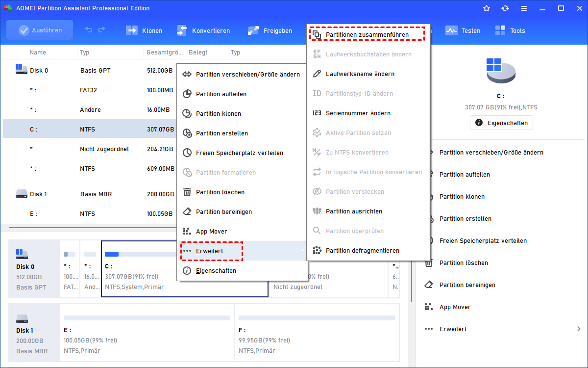Image resolution: width=588 pixels, height=368 pixels.
Task: Click the favorite star icon in title bar
Action: tap(487, 8)
